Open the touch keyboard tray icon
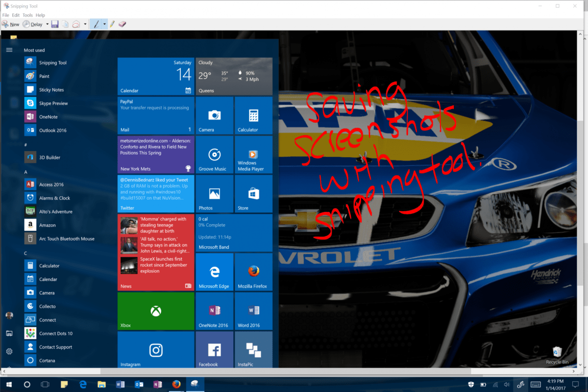 pyautogui.click(x=535, y=384)
